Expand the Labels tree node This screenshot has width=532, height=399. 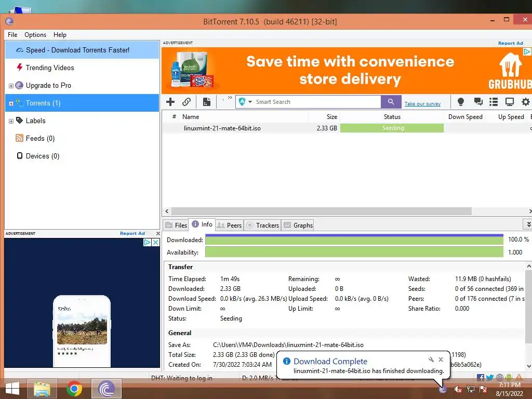[11, 121]
